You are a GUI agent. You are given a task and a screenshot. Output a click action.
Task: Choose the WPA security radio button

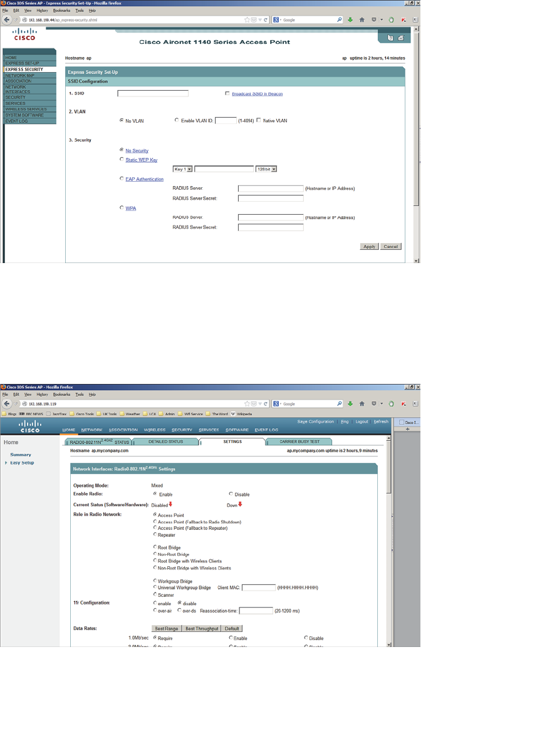click(122, 208)
